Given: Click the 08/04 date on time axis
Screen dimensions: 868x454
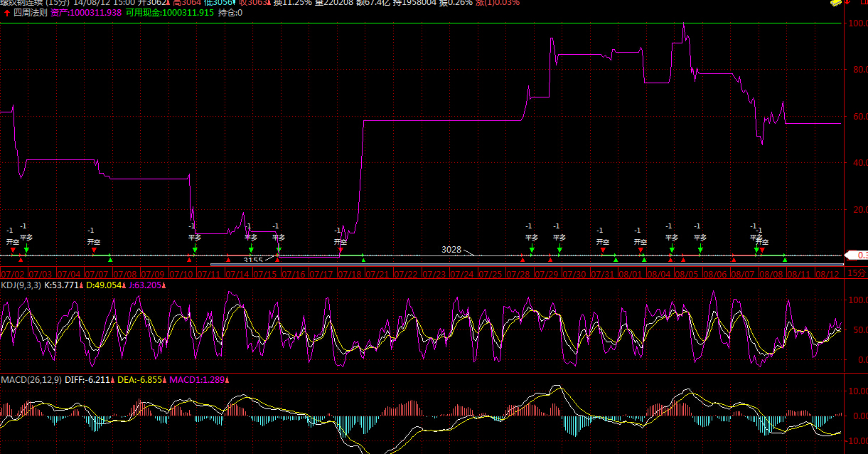Looking at the screenshot, I should tap(658, 274).
